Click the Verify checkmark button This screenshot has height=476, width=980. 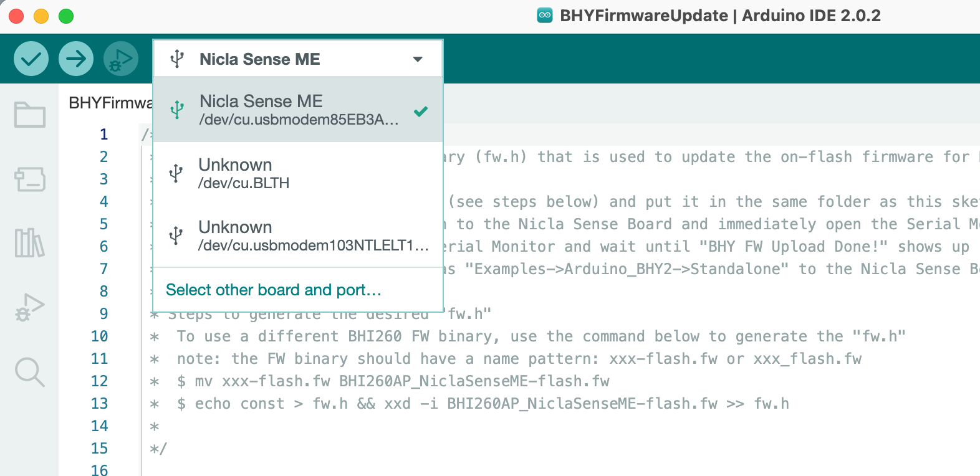(31, 59)
